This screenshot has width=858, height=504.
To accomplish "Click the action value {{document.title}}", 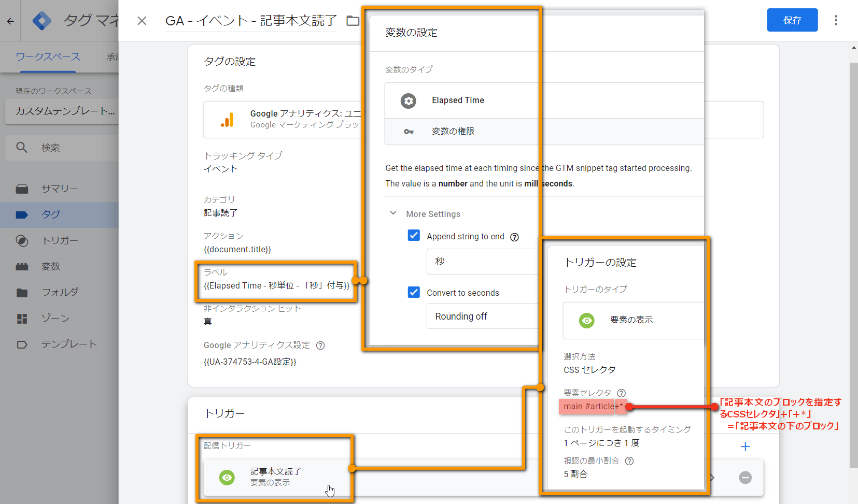I will 237,249.
